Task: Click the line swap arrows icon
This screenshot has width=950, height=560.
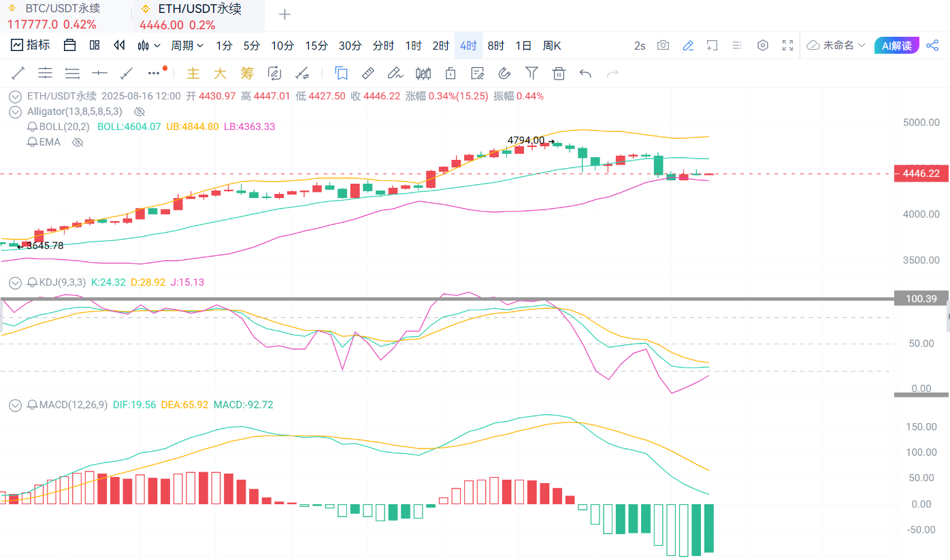Action: [x=303, y=73]
